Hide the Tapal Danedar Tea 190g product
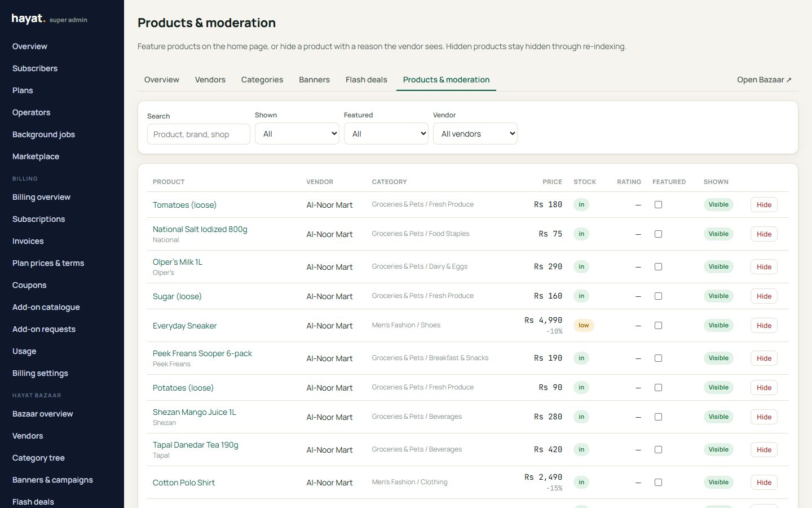 coord(764,450)
